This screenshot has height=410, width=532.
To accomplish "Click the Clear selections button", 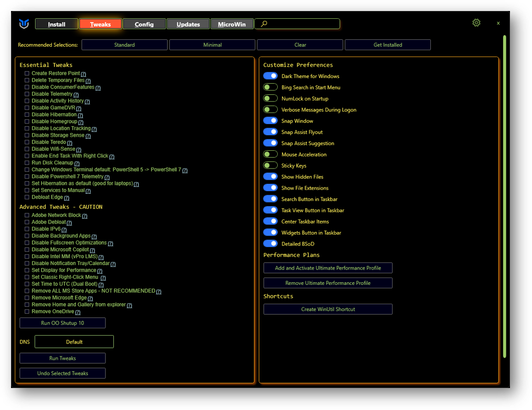I will (x=300, y=45).
